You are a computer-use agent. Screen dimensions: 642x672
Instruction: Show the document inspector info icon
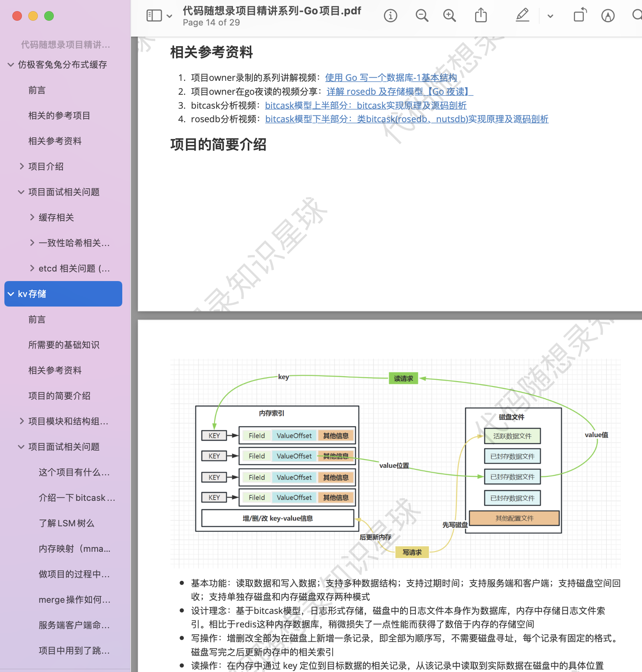click(x=390, y=16)
